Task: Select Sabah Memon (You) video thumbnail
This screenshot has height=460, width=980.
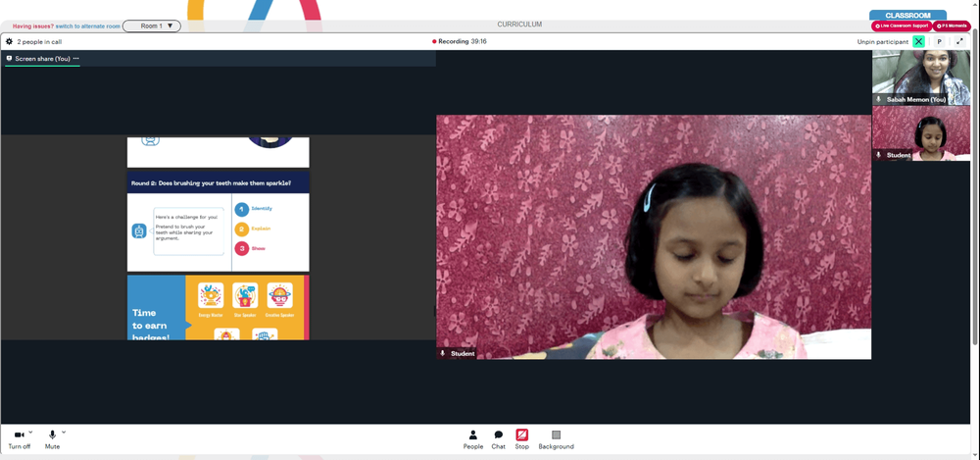Action: click(921, 77)
